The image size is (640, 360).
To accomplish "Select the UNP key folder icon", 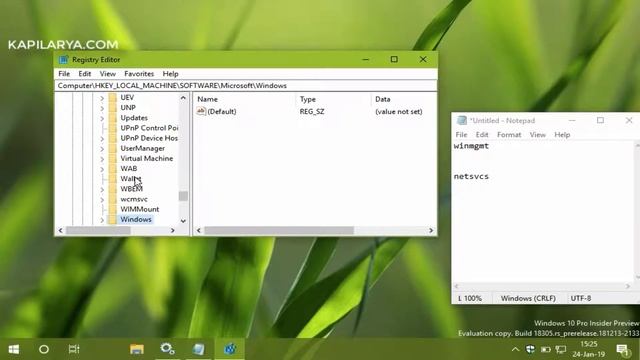I will [x=113, y=108].
